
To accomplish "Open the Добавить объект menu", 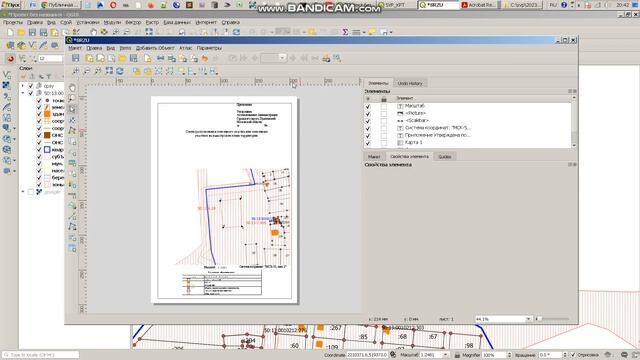I will pos(155,48).
